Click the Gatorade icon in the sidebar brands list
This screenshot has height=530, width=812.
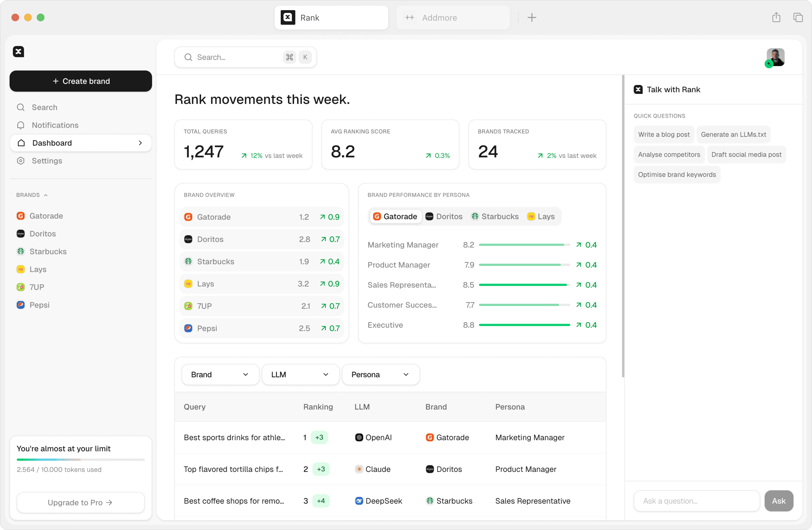tap(21, 216)
